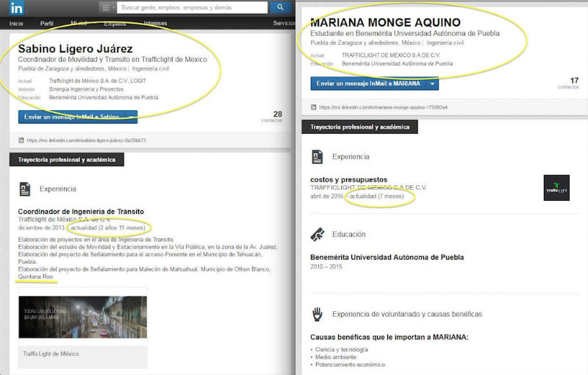Click Mariana's Ingeniería civil industry link
588x375 pixels.
click(445, 43)
